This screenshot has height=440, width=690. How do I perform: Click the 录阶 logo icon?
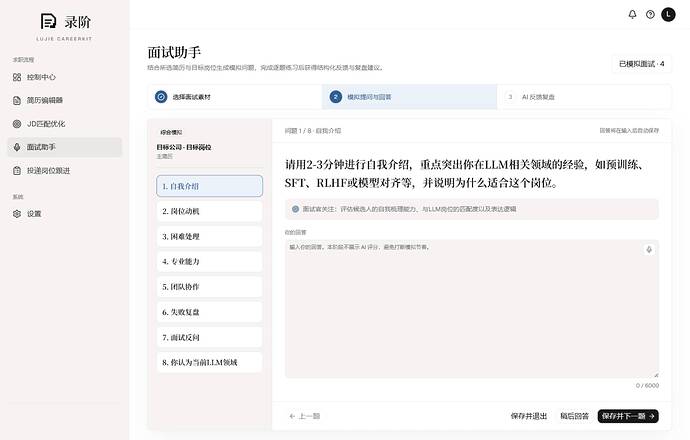click(x=48, y=21)
